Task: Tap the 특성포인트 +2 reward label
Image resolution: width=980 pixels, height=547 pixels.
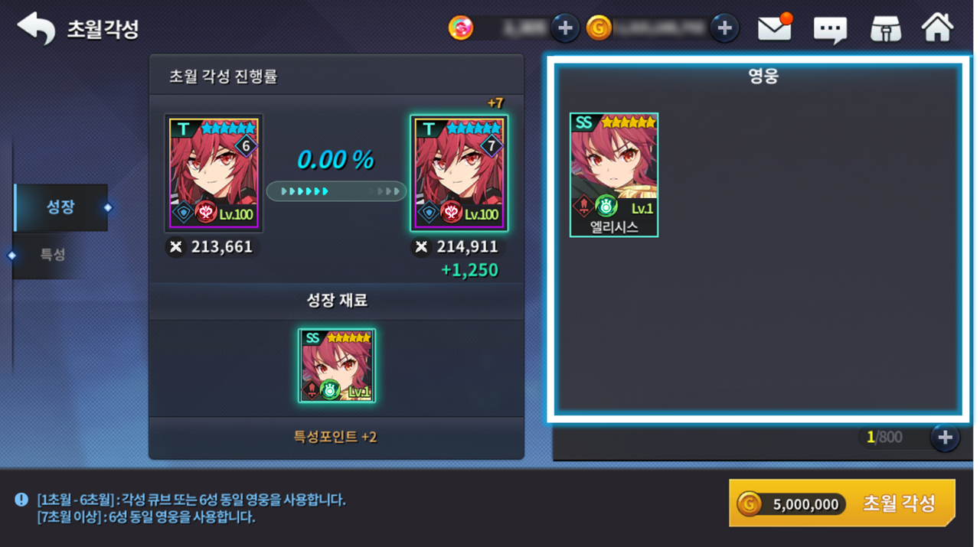Action: (x=335, y=437)
